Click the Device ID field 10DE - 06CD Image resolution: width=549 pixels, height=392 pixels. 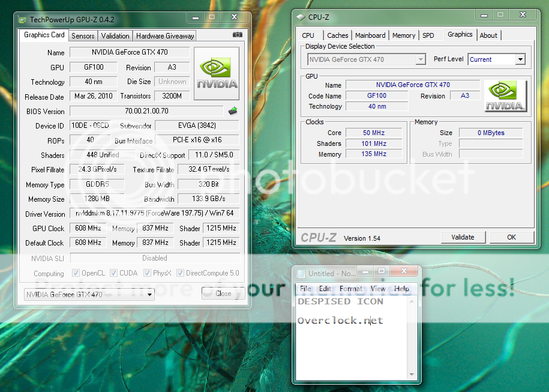point(91,125)
